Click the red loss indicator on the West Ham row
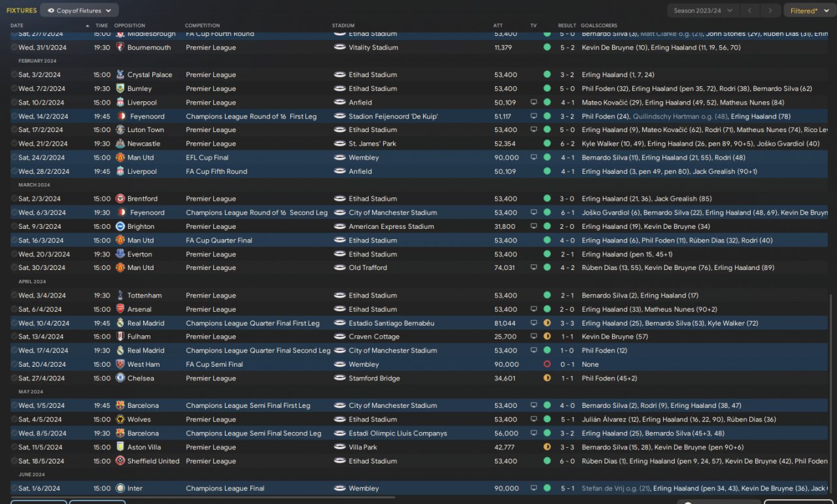This screenshot has height=504, width=837. [x=547, y=364]
